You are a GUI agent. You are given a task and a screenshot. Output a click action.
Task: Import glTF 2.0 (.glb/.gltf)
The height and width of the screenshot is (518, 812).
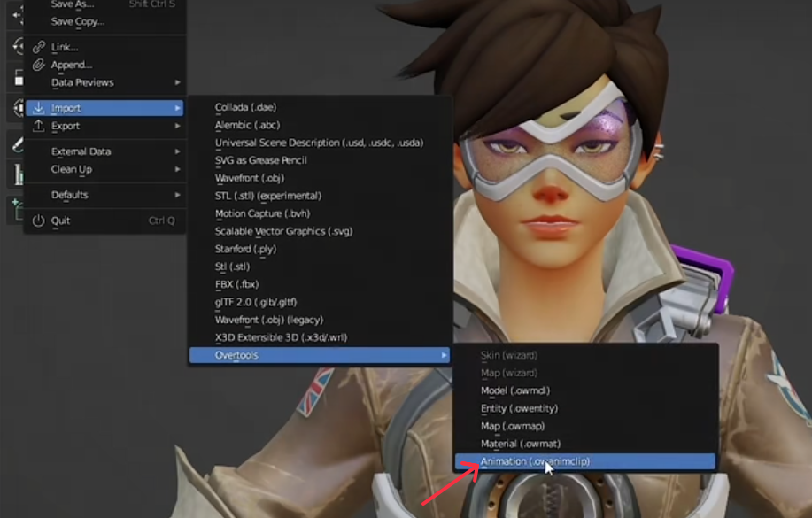click(x=320, y=302)
